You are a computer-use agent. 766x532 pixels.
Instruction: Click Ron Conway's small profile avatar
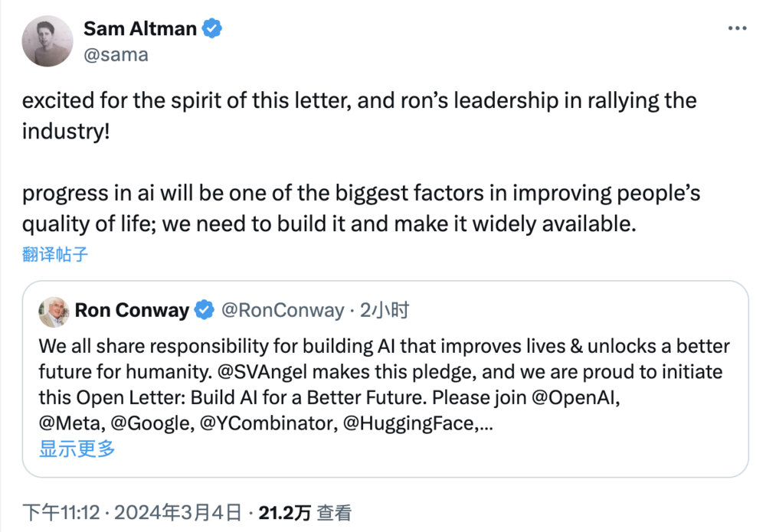[54, 311]
